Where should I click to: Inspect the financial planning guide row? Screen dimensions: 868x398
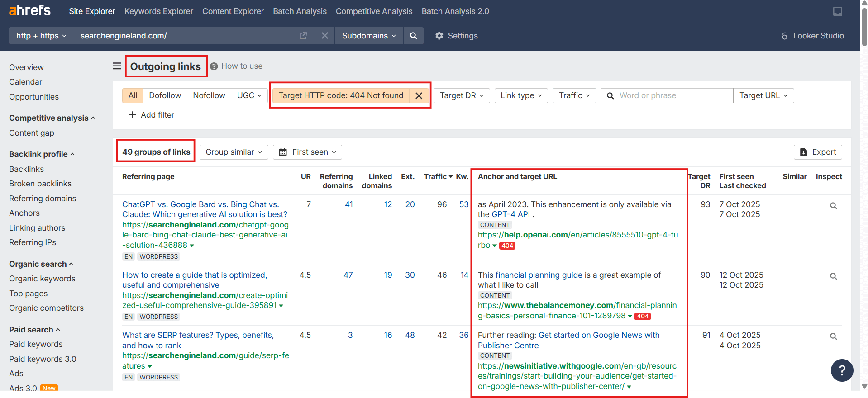(833, 276)
